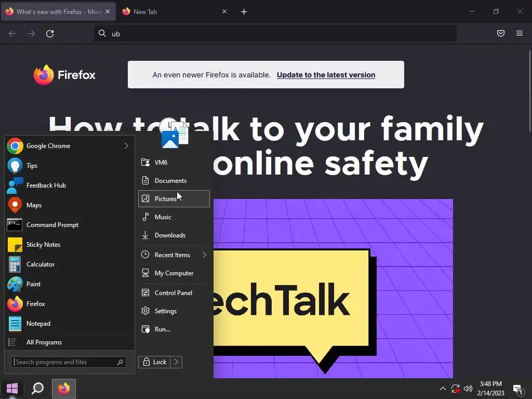Lock the computer with the Lock button

(154, 362)
